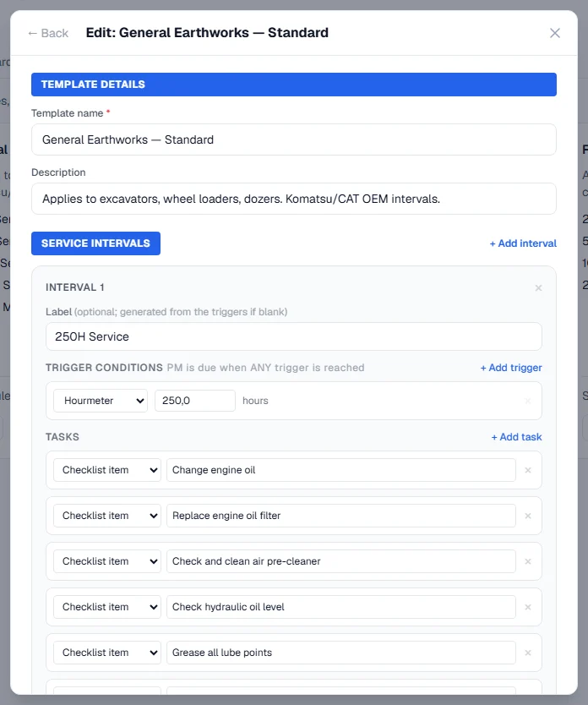
Task: Open type dropdown for Change engine oil
Action: [107, 470]
